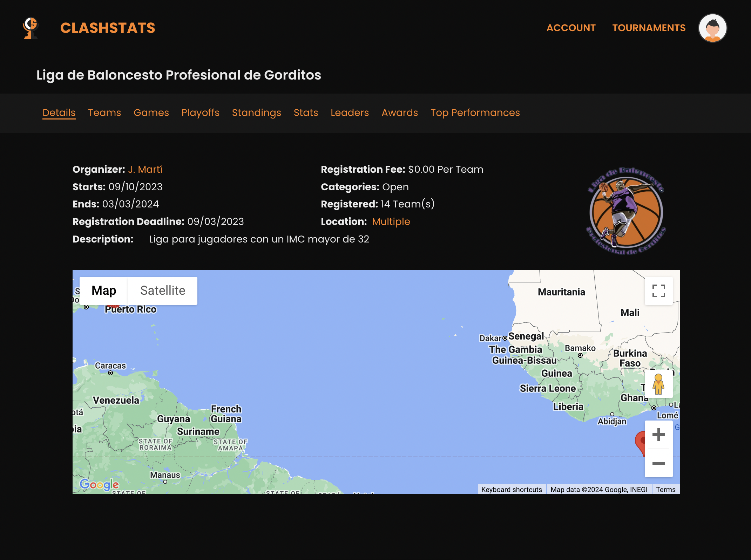Zoom out with the map minus button
This screenshot has height=560, width=751.
tap(658, 463)
